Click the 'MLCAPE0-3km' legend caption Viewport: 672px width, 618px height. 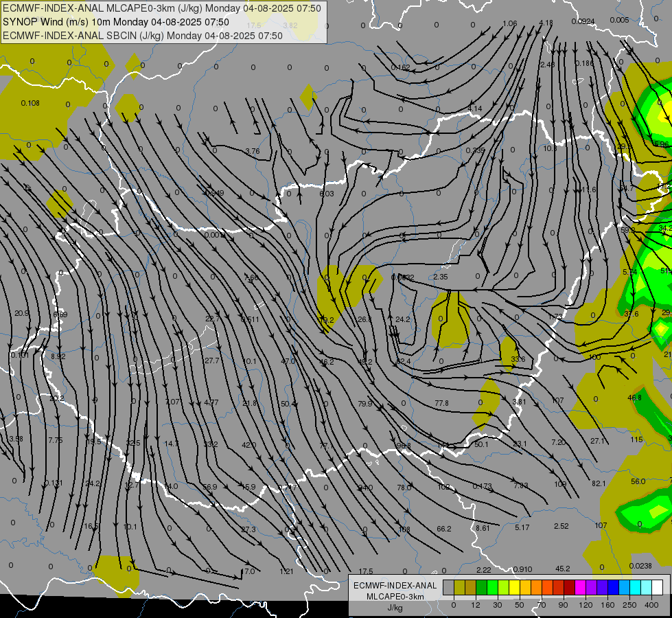coord(395,597)
